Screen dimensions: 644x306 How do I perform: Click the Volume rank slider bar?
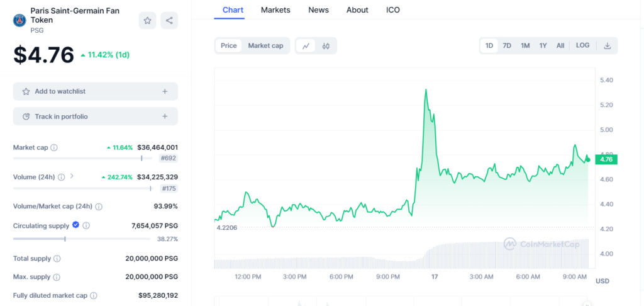coord(82,188)
